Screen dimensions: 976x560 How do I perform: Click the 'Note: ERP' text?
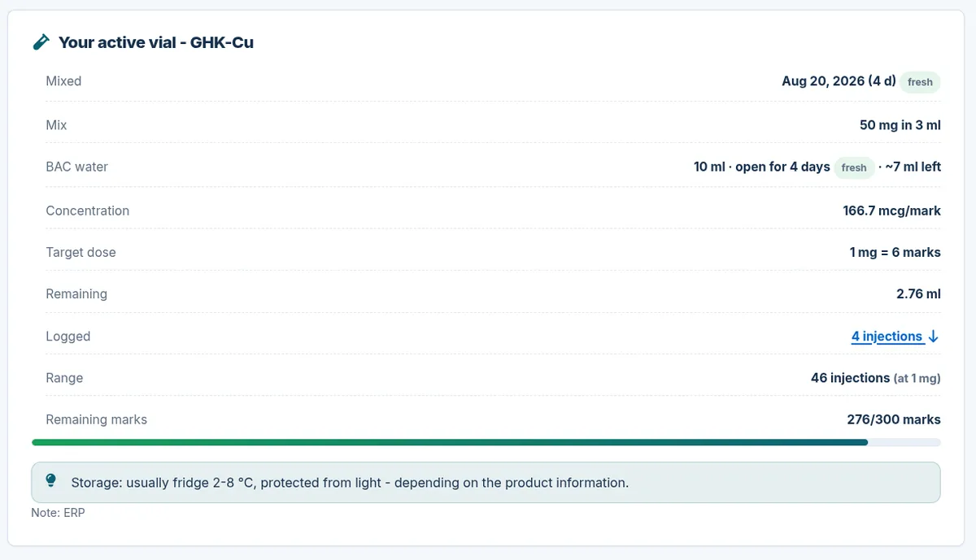[x=58, y=513]
